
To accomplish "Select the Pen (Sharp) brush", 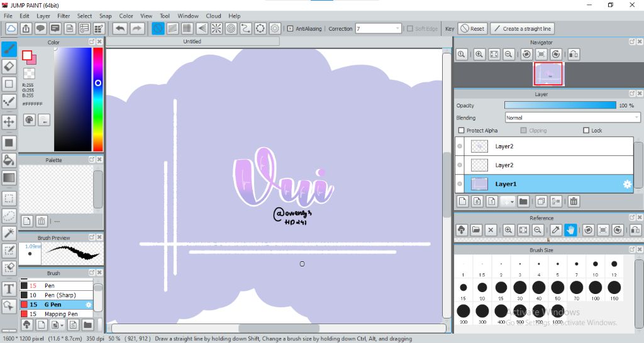I will tap(57, 295).
